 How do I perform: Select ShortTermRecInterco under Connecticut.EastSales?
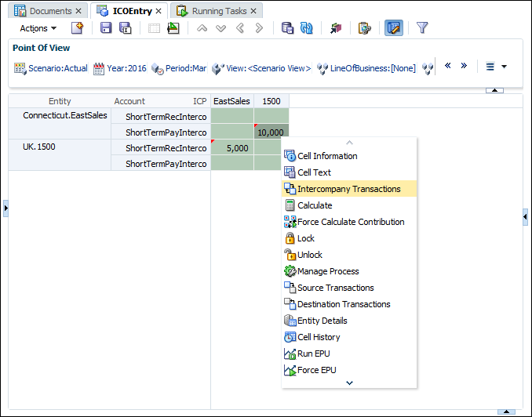coord(161,116)
